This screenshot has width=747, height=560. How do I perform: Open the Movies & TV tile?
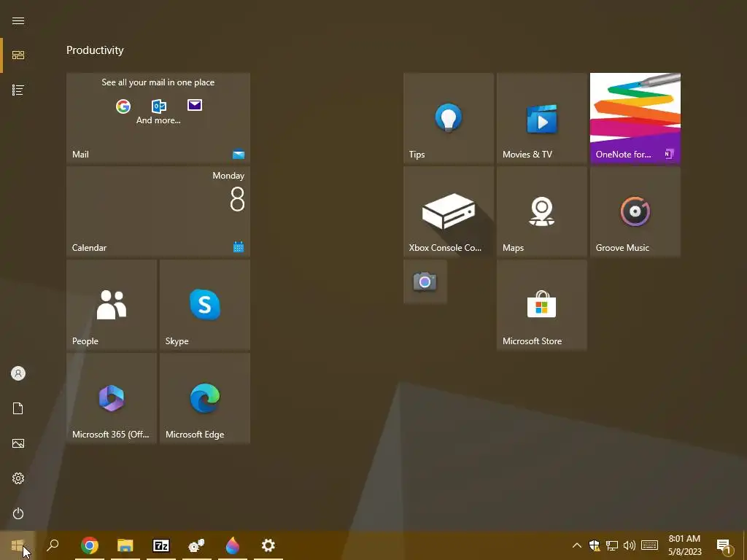tap(542, 118)
